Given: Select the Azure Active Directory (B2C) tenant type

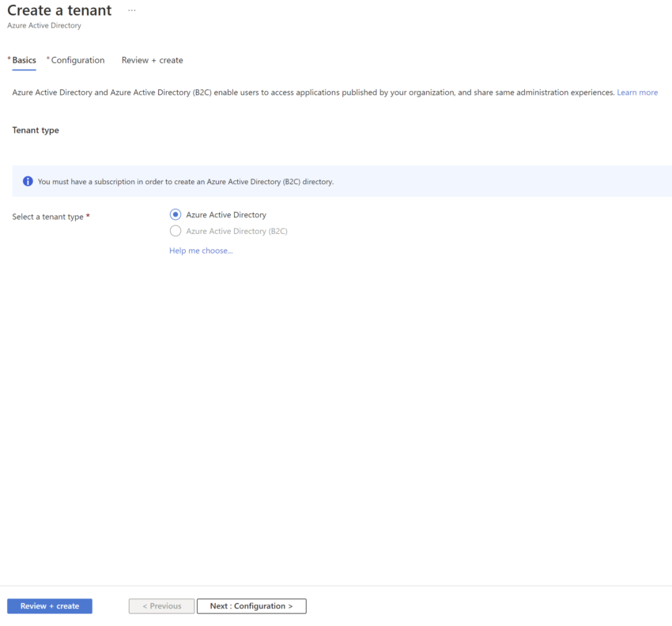Looking at the screenshot, I should pos(236,231).
